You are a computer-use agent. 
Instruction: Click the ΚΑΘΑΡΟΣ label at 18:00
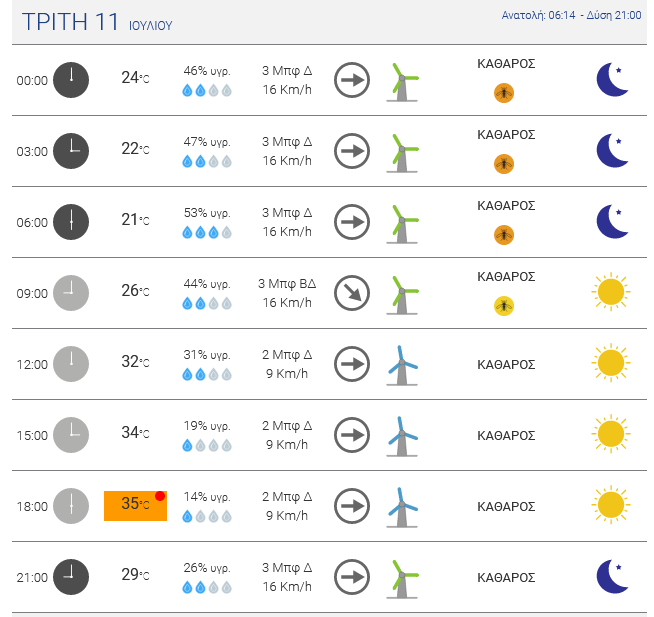pyautogui.click(x=506, y=507)
